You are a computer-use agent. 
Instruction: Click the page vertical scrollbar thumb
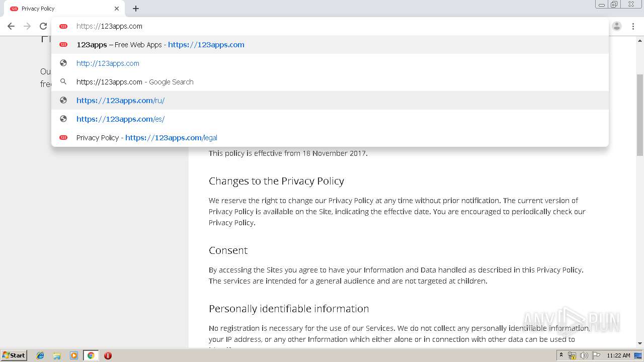pyautogui.click(x=640, y=116)
